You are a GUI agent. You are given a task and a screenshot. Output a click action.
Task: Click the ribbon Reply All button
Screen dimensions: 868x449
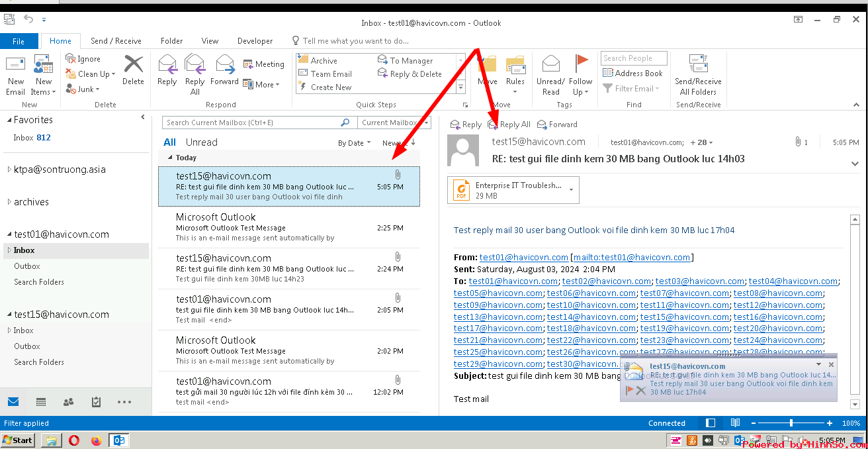click(195, 75)
